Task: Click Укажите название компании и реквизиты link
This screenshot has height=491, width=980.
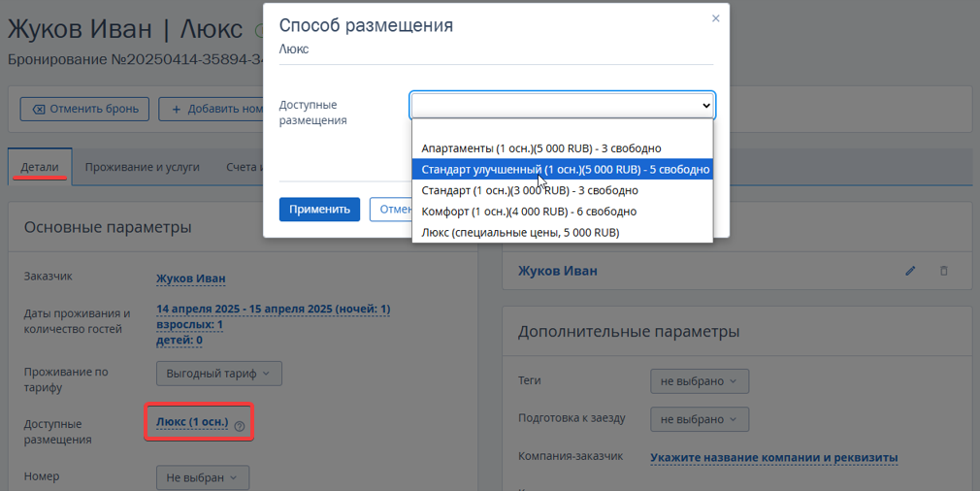Action: (773, 457)
